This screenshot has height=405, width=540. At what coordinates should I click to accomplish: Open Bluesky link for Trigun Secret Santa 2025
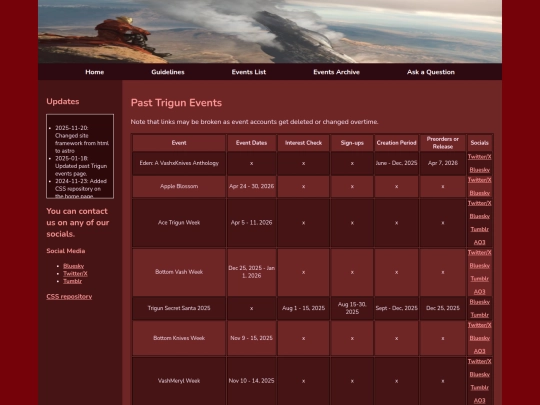[479, 302]
